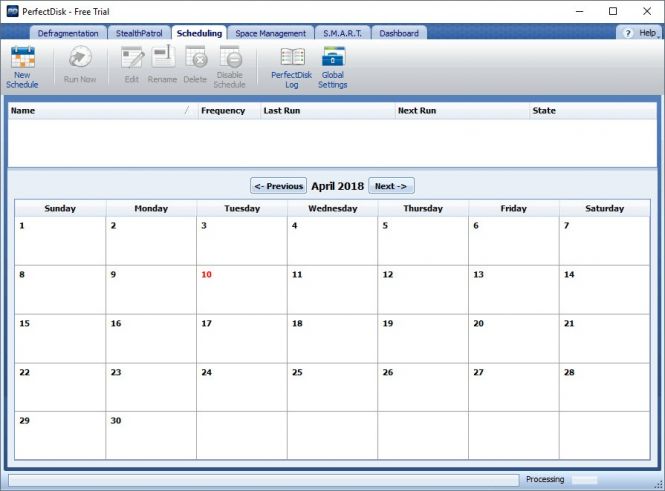665x491 pixels.
Task: Sort by State column header
Action: tap(593, 111)
